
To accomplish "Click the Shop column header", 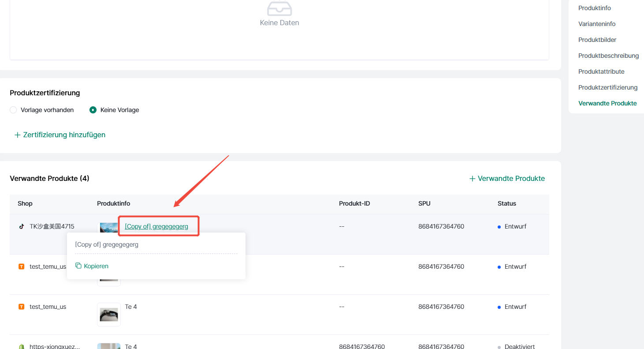I will [25, 203].
